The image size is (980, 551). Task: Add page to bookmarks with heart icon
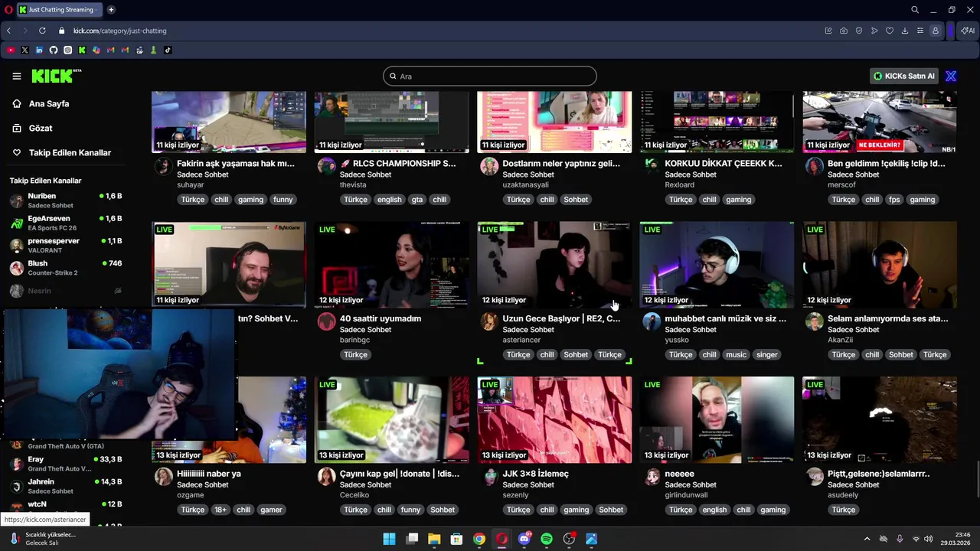(890, 31)
